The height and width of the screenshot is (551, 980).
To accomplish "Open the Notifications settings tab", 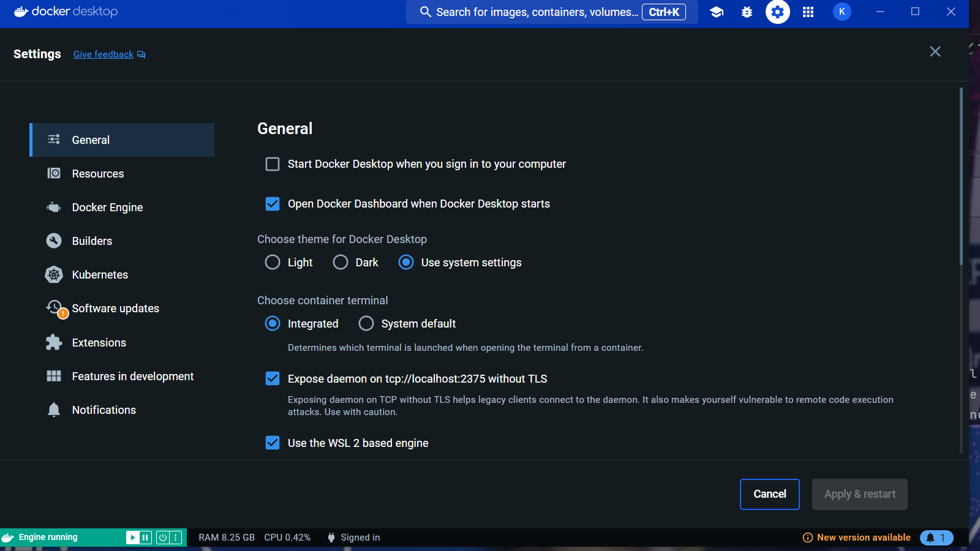I will pos(122,410).
